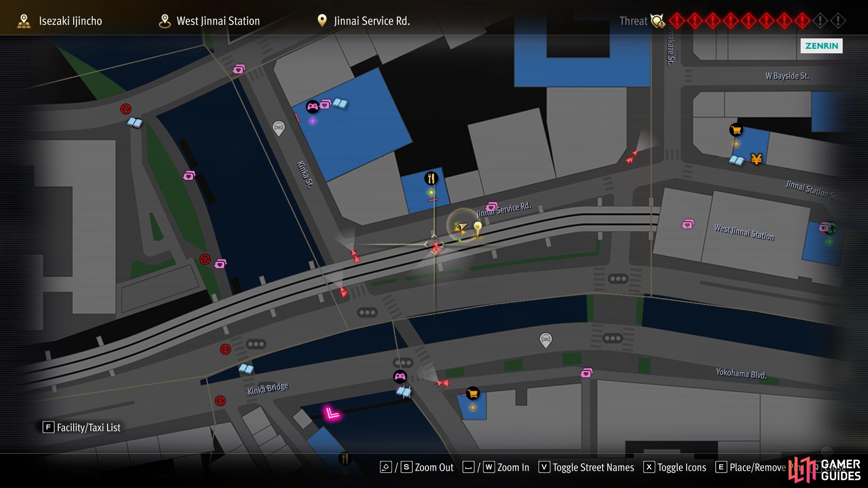Click the West Jinnai Station building label on map
This screenshot has height=488, width=868.
744,232
